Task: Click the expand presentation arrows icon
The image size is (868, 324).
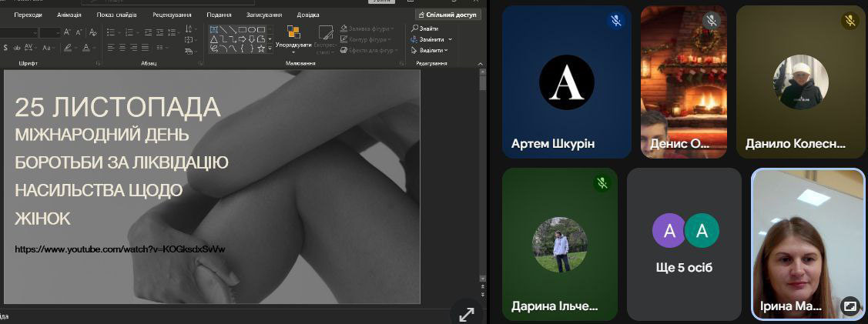Action: pyautogui.click(x=466, y=313)
